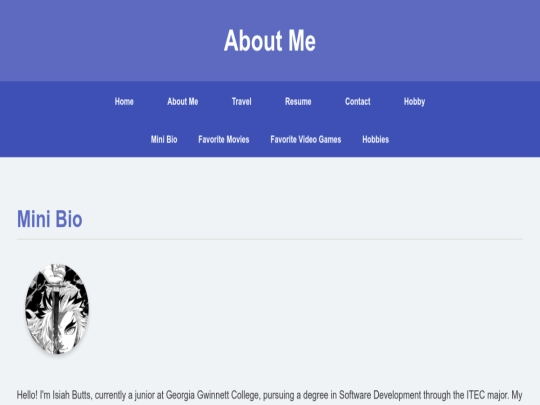
Task: Click the oval manga profile picture
Action: 57,309
